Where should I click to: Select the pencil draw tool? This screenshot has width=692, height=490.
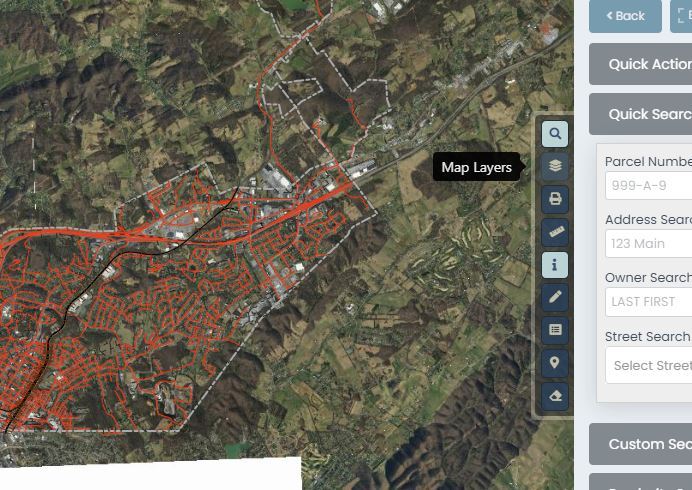(555, 297)
